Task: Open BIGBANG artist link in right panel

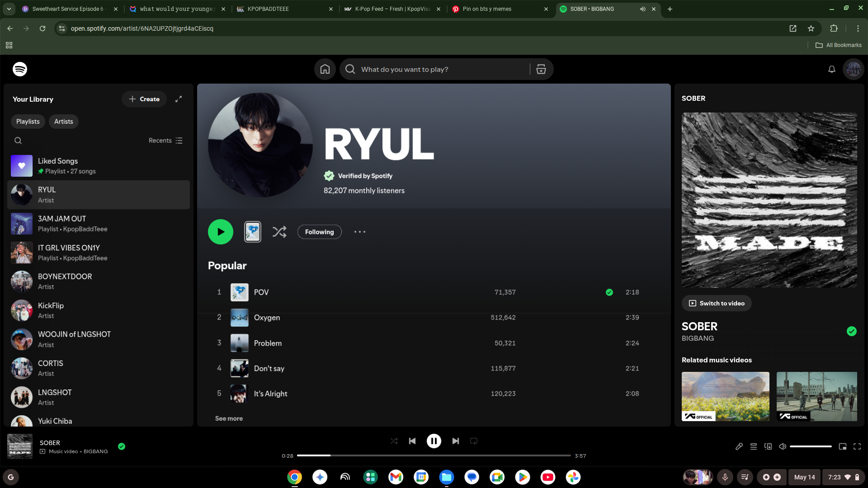Action: (698, 338)
